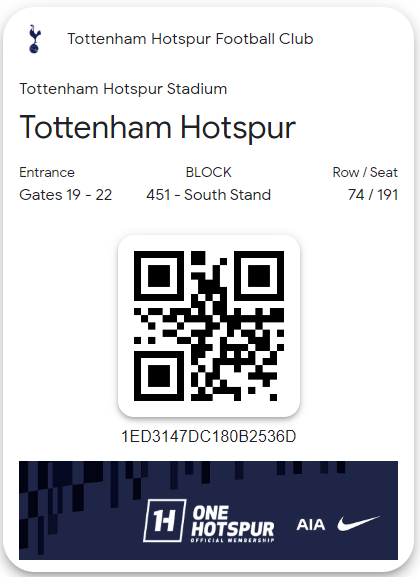
Task: Click the Tottenham Hotspur Stadium venue text
Action: coord(123,89)
